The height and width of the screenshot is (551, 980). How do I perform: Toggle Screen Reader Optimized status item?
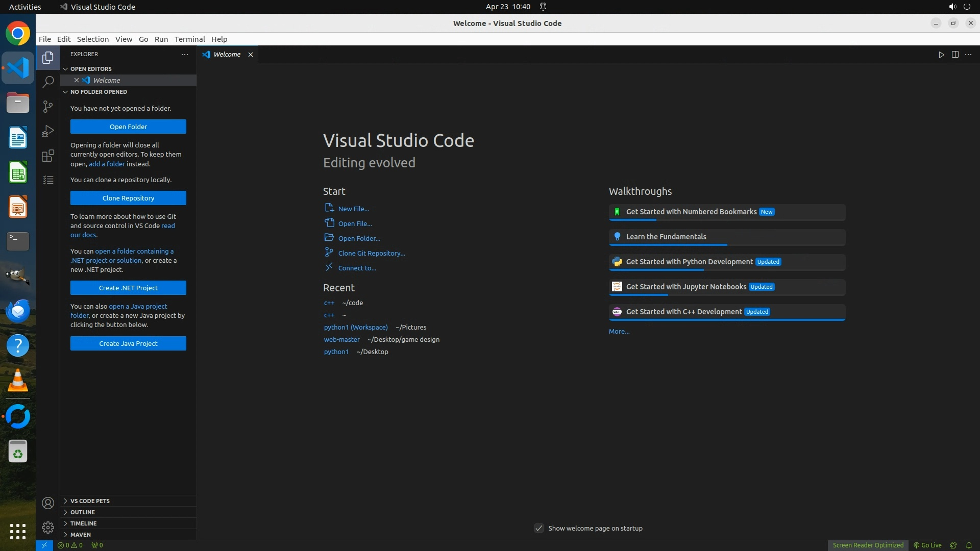point(868,545)
